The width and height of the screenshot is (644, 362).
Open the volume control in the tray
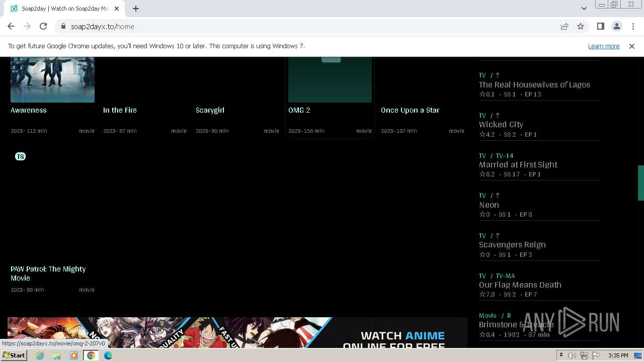[x=572, y=355]
